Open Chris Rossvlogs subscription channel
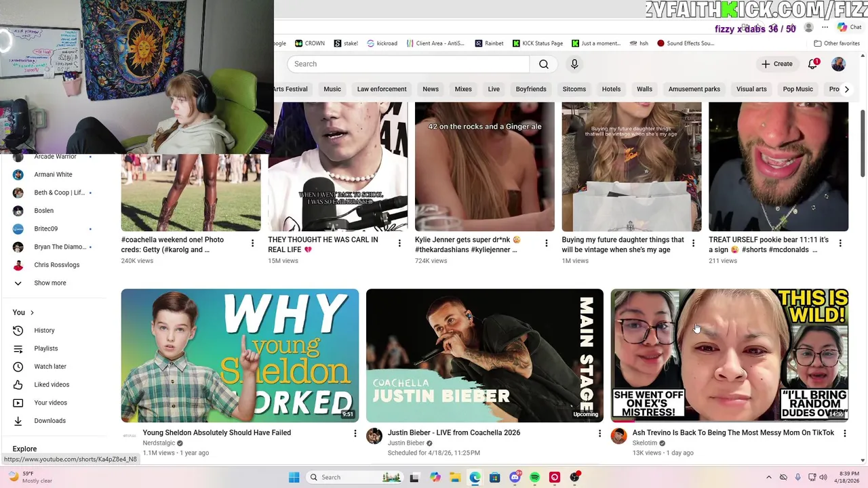 click(57, 265)
